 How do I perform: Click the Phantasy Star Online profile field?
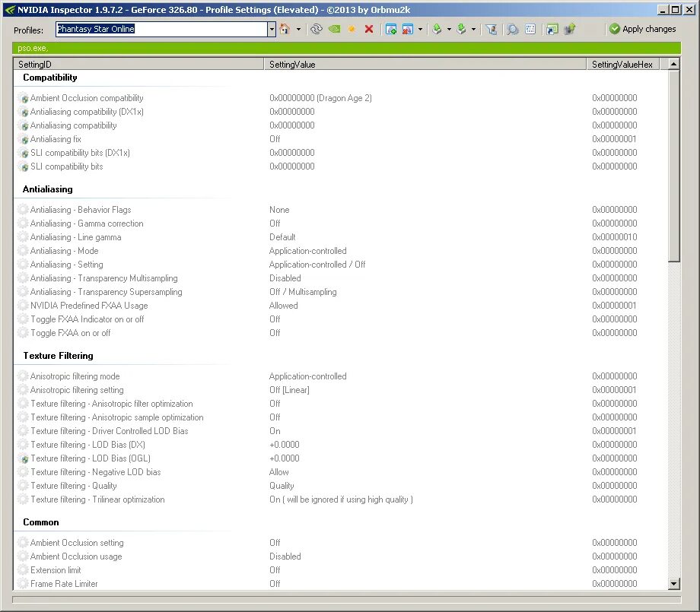[x=161, y=29]
